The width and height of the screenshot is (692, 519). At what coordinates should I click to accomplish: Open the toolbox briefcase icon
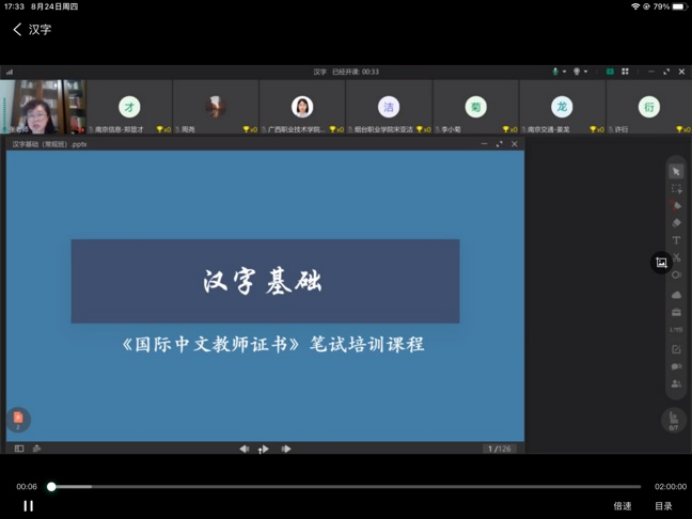[x=676, y=312]
